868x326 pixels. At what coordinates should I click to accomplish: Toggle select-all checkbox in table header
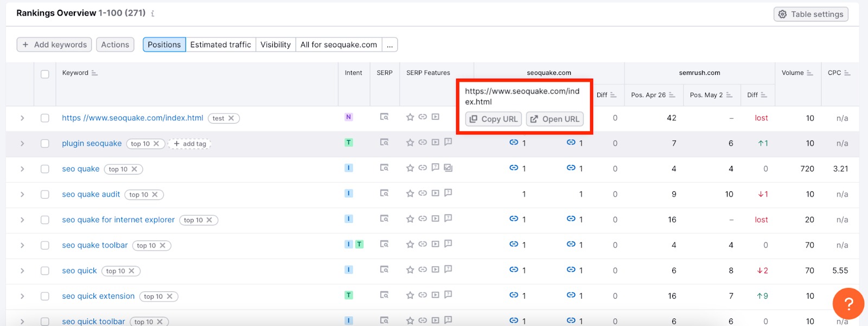point(45,74)
